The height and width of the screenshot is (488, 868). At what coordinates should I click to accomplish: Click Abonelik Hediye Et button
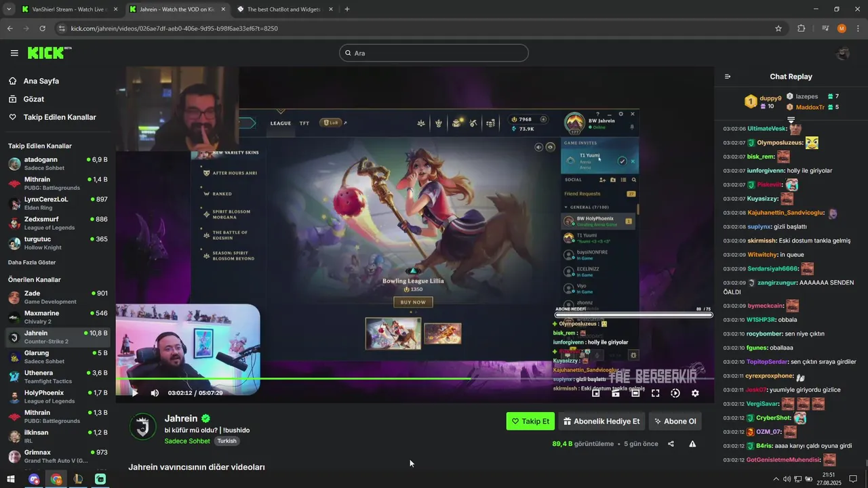[x=601, y=421]
